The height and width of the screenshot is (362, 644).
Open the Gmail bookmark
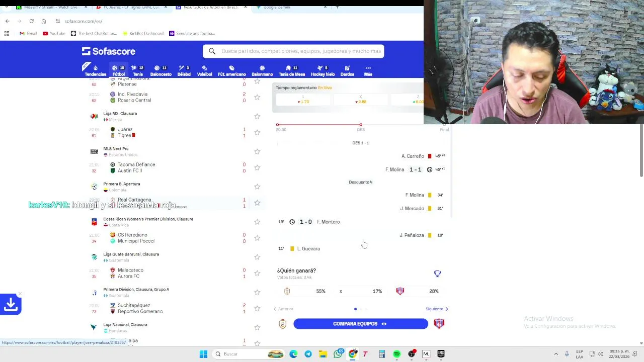[x=28, y=33]
